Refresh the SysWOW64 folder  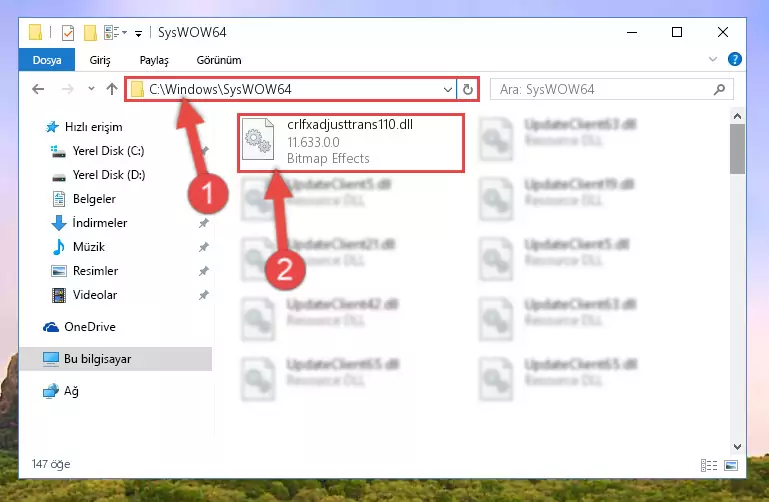(x=467, y=89)
